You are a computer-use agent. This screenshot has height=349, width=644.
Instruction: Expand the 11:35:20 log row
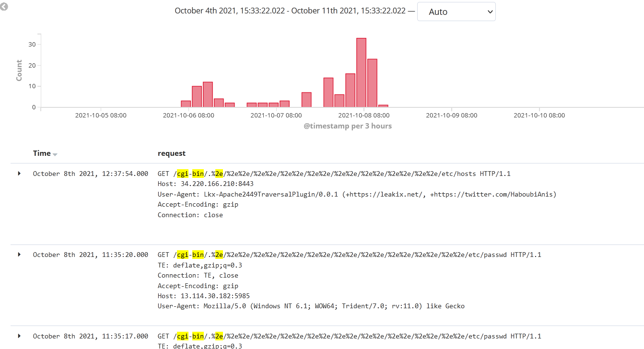pos(19,255)
